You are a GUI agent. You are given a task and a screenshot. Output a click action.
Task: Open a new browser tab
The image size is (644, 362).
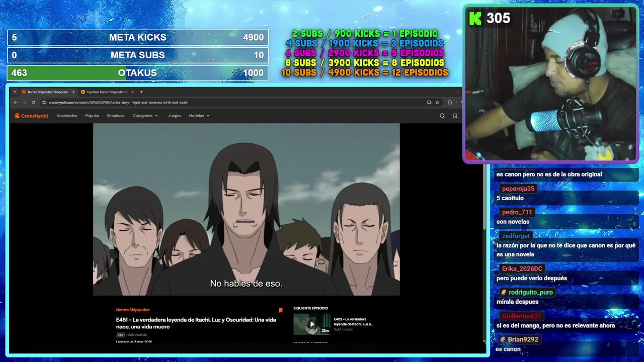pos(141,92)
